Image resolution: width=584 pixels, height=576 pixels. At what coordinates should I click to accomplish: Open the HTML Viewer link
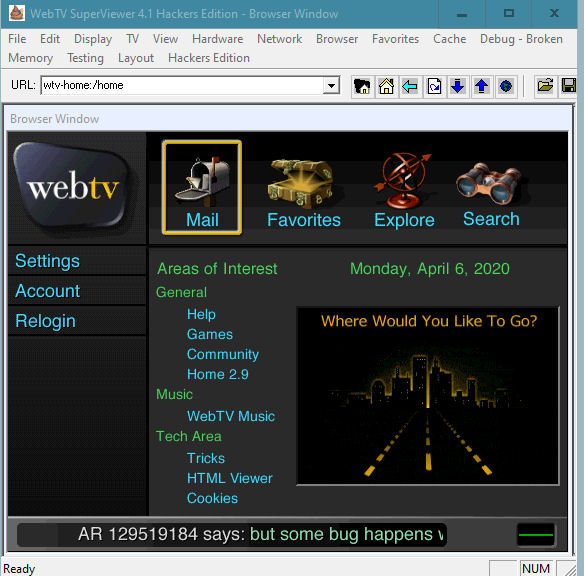click(x=229, y=478)
